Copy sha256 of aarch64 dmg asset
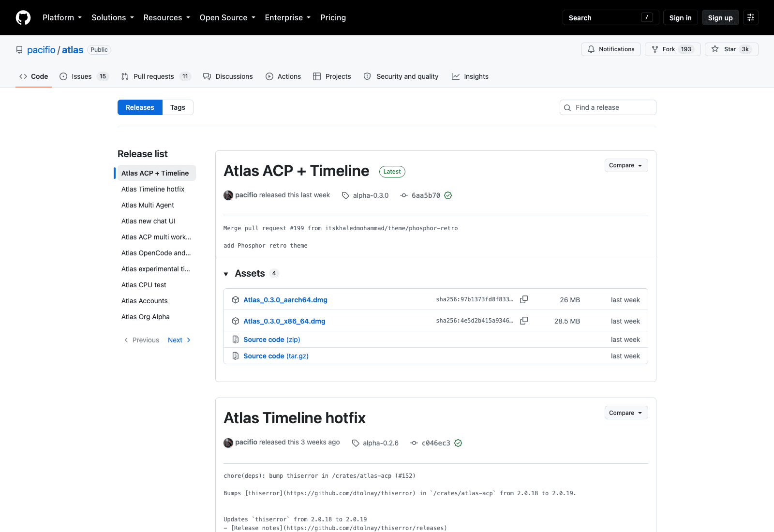The width and height of the screenshot is (774, 532). pos(524,299)
